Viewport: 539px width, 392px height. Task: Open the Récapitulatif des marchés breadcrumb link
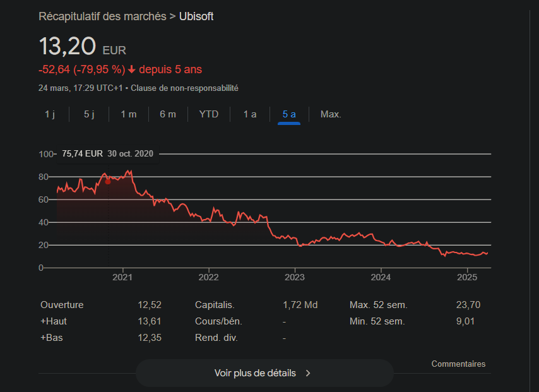pos(102,16)
